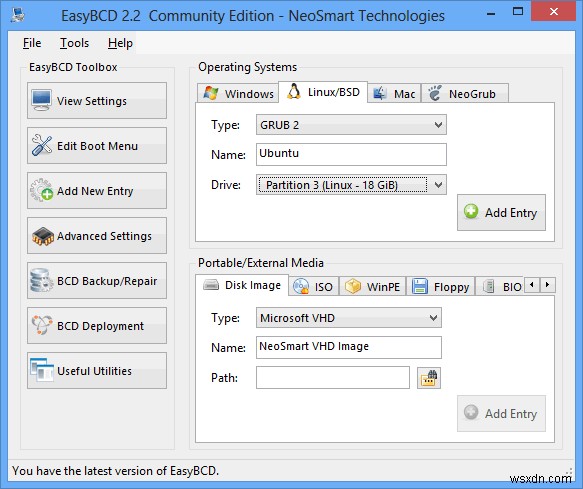Click the EasyBCD app icon in title bar

17,15
